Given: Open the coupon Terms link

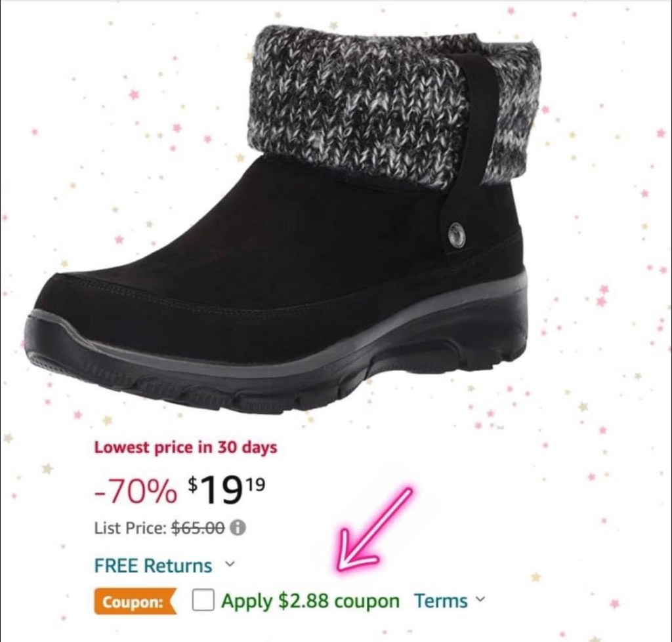Looking at the screenshot, I should click(x=441, y=601).
